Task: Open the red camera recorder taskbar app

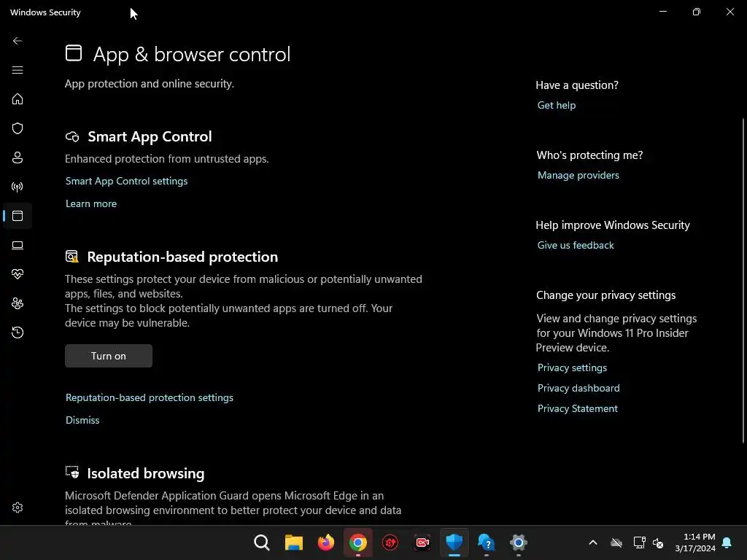Action: 422,542
